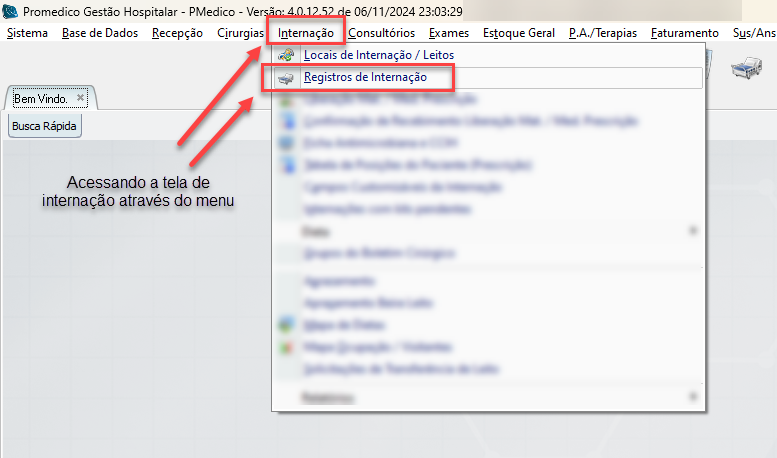Click the printer icon in the toolbar
Viewport: 777px width, 458px height.
748,69
